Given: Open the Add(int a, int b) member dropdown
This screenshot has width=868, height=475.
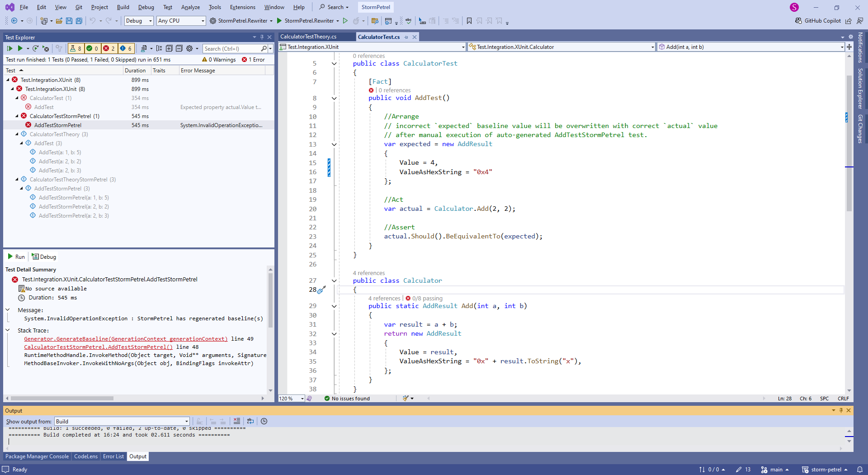Looking at the screenshot, I should pos(751,47).
